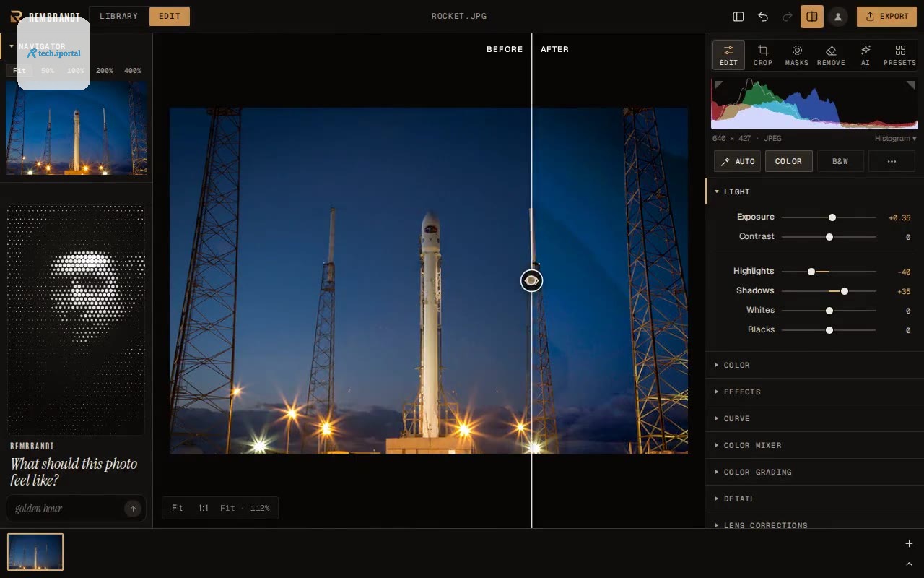Expand the Detail section

click(814, 499)
